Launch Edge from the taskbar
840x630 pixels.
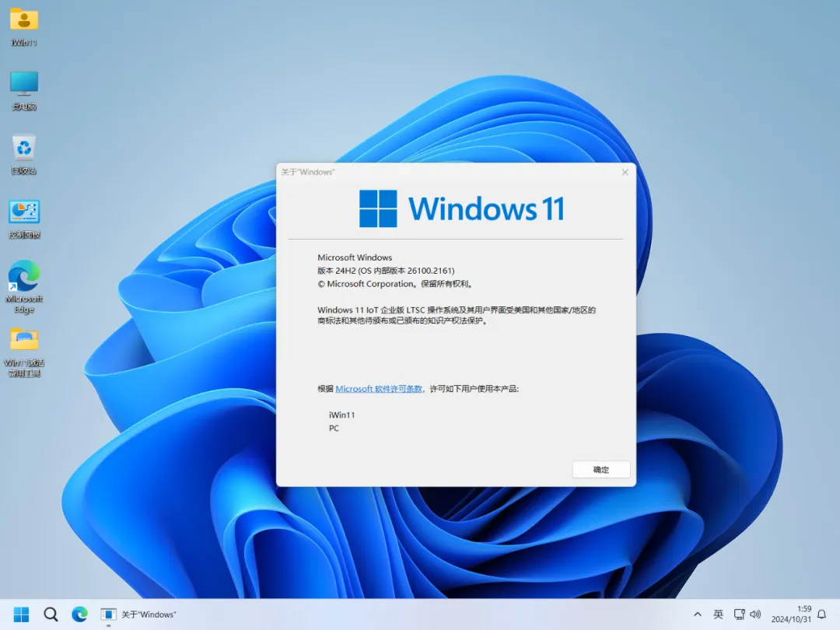pos(80,614)
